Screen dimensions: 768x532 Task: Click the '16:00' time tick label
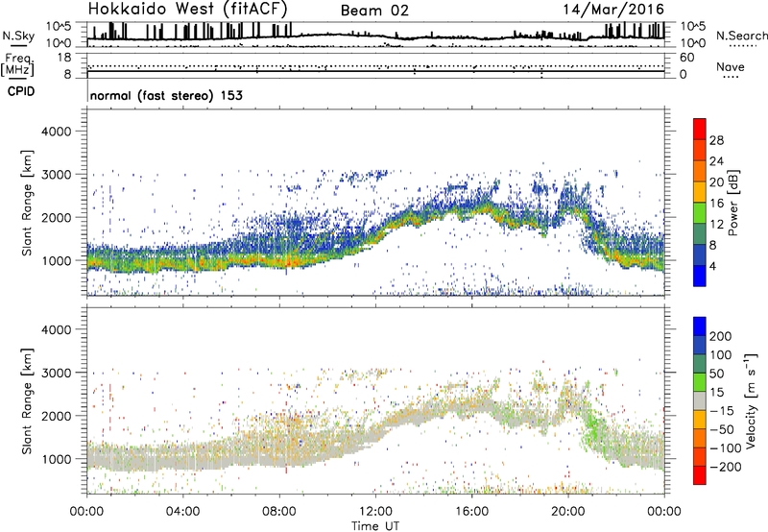point(471,512)
